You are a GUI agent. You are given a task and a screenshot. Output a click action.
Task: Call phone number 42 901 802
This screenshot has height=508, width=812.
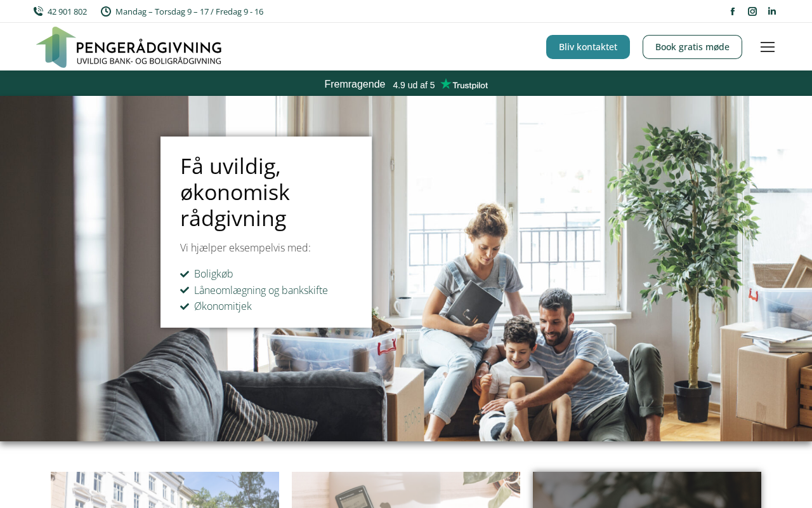67,11
